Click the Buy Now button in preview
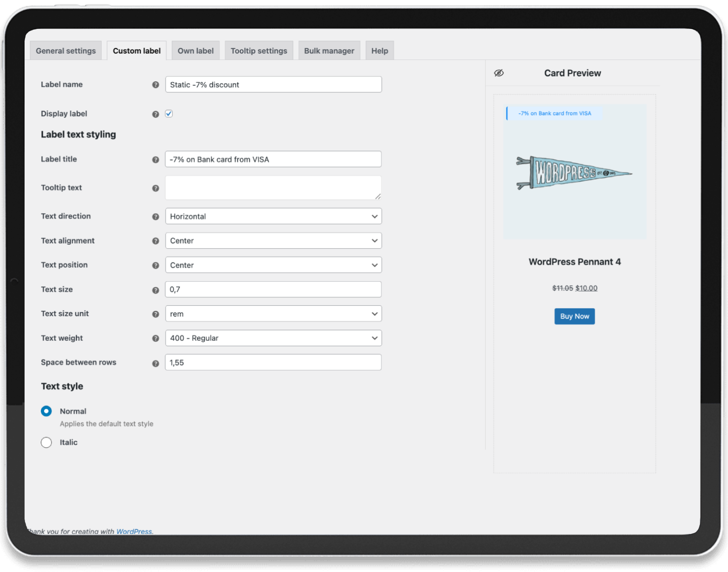Screen dimensions: 728x572 [575, 316]
